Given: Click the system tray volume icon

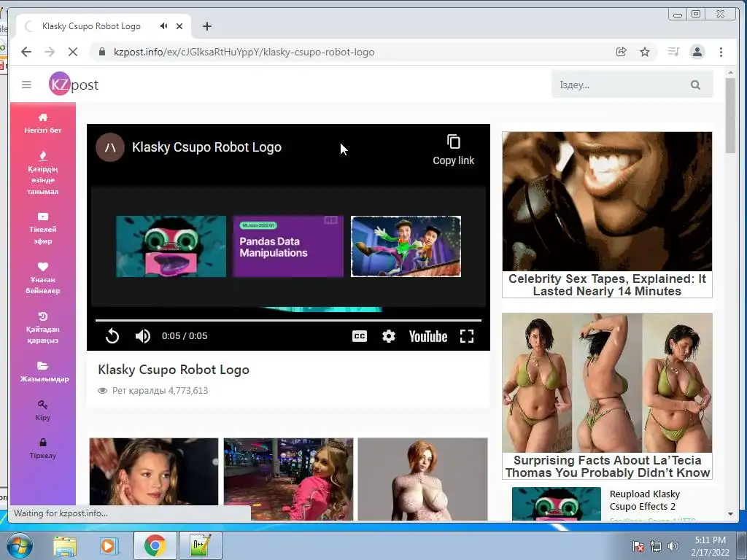Looking at the screenshot, I should [673, 546].
